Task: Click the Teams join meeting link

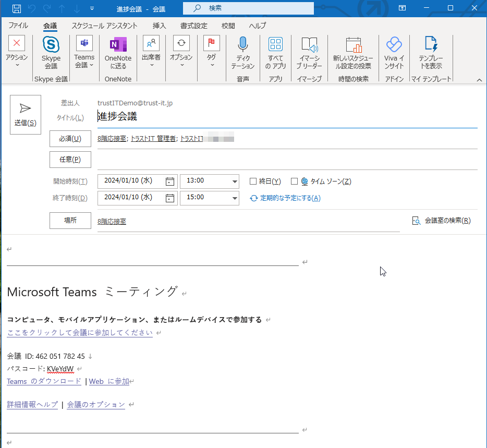Action: pos(80,333)
